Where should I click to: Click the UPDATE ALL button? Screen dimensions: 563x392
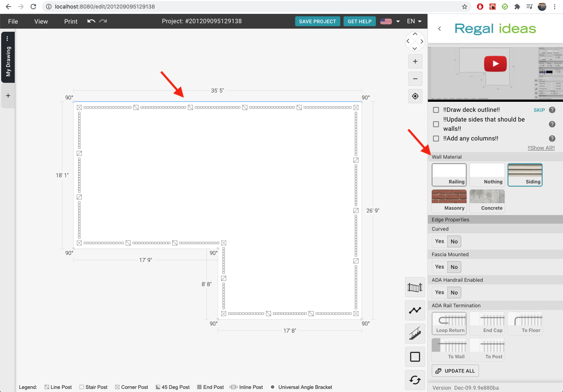[x=455, y=371]
